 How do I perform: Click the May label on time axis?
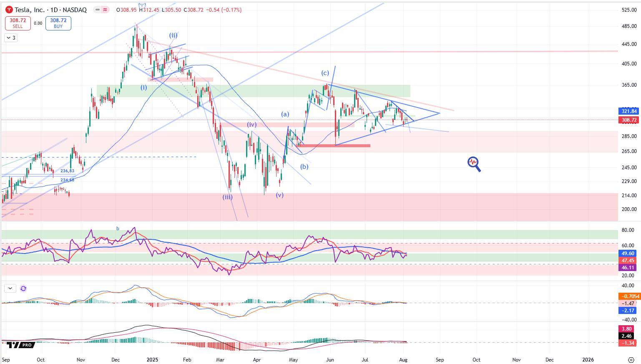pyautogui.click(x=293, y=359)
